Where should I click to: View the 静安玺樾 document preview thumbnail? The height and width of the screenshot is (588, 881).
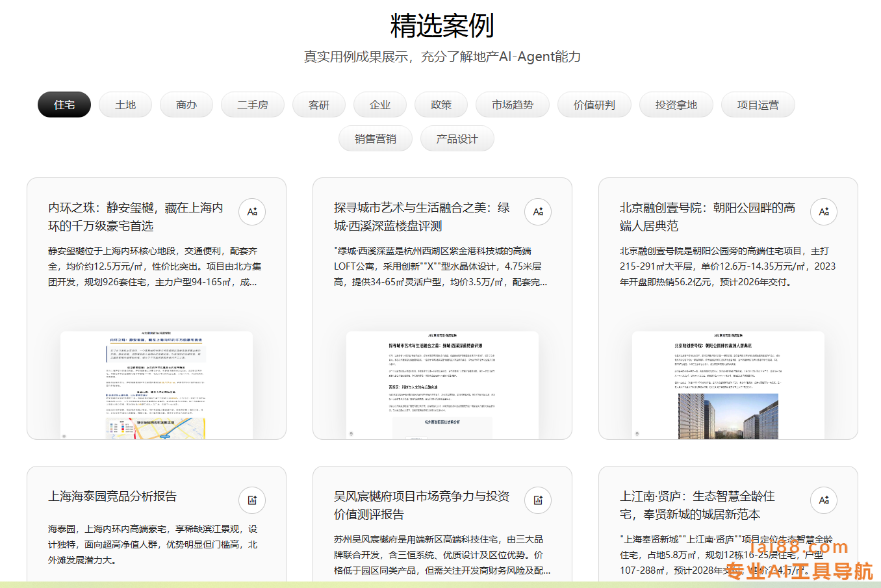click(157, 385)
